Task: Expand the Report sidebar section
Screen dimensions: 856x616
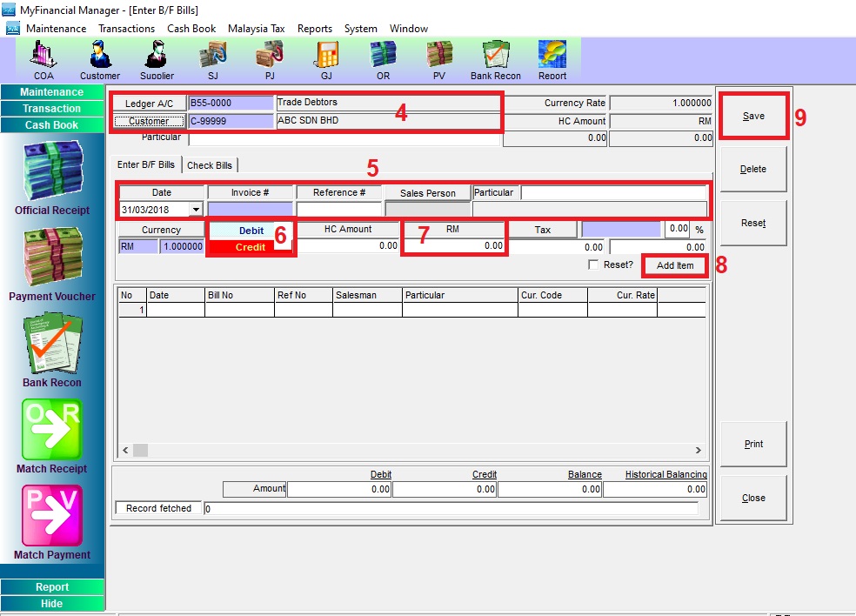Action: pos(52,587)
